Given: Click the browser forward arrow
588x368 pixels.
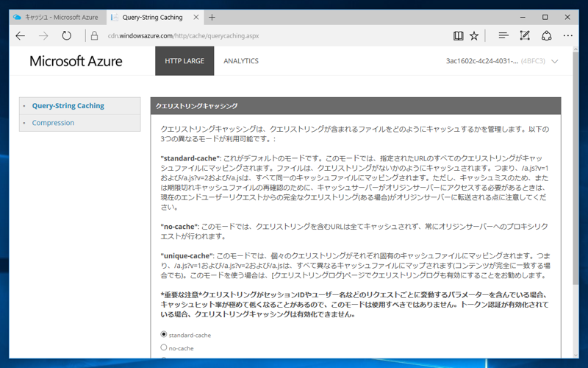Looking at the screenshot, I should coord(43,36).
